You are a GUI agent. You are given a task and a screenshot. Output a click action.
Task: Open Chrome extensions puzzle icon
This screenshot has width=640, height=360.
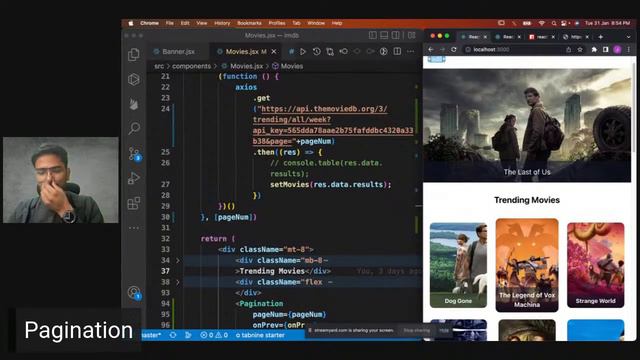click(594, 49)
